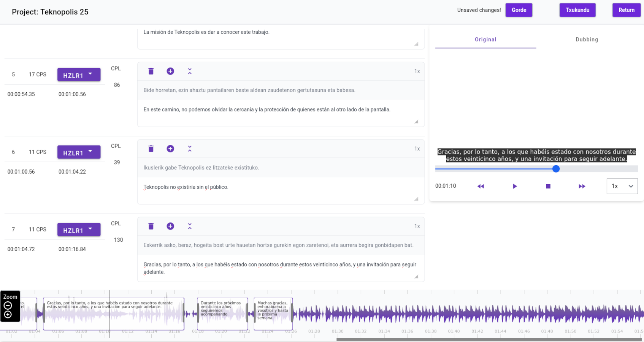Click Basque source text 'Bide horretan, ezin ahaztu'
Viewport: 644px width, 342px height.
249,90
